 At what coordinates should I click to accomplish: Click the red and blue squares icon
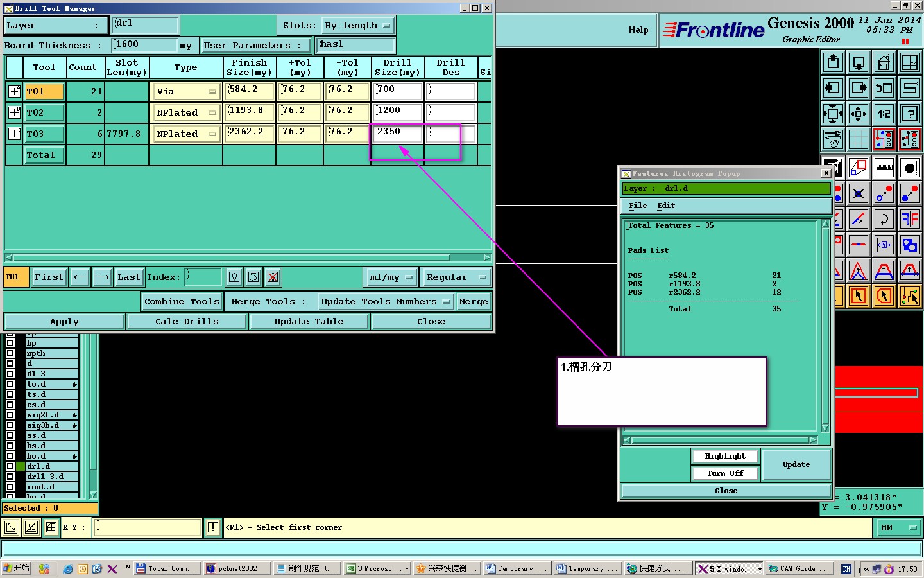click(x=910, y=245)
